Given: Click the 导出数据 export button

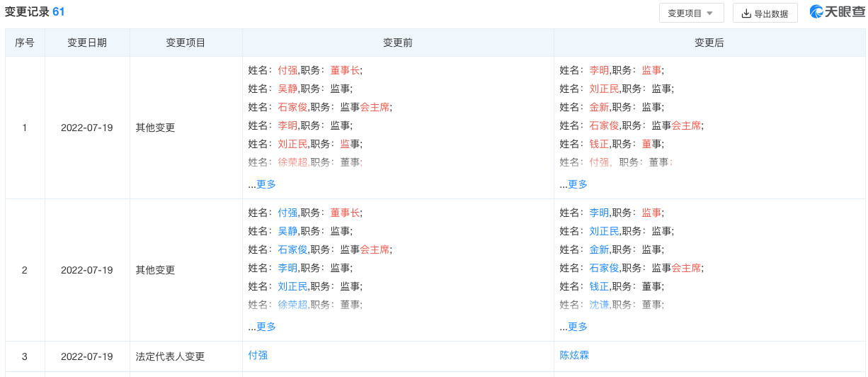Looking at the screenshot, I should [765, 13].
